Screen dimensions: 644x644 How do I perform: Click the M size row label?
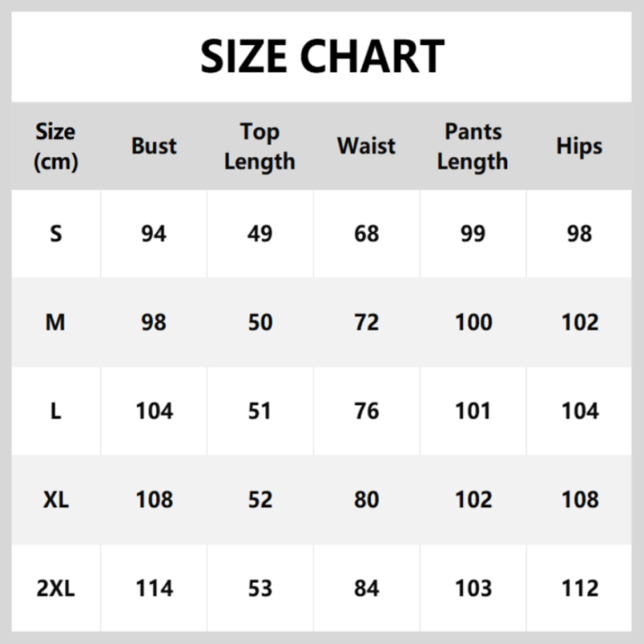click(x=56, y=323)
